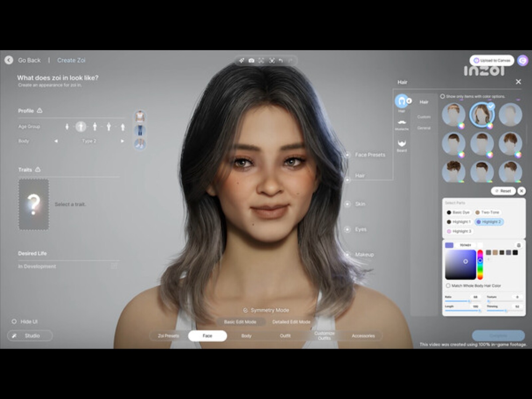Screen dimensions: 532x399
Task: Switch to Detailed Edit Mode
Action: pyautogui.click(x=291, y=322)
